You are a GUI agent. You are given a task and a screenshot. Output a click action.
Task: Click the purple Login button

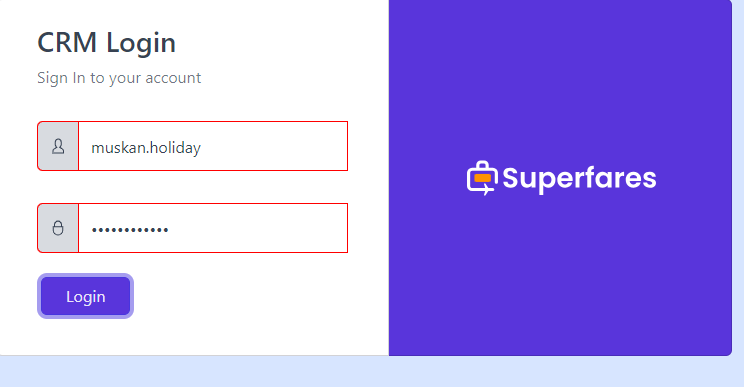tap(85, 296)
